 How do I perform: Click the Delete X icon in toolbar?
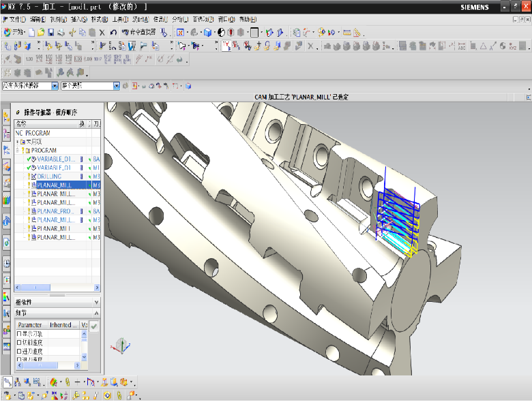tap(102, 32)
